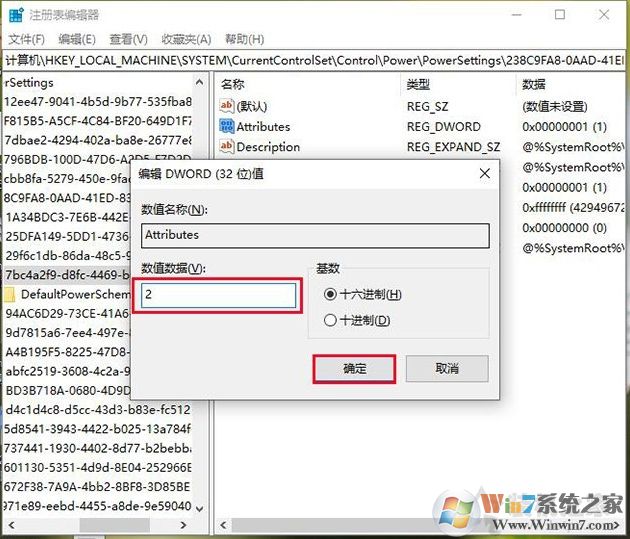Screen dimensions: 630x539
Task: Click the tree pane scroll up arrow
Action: 199,82
